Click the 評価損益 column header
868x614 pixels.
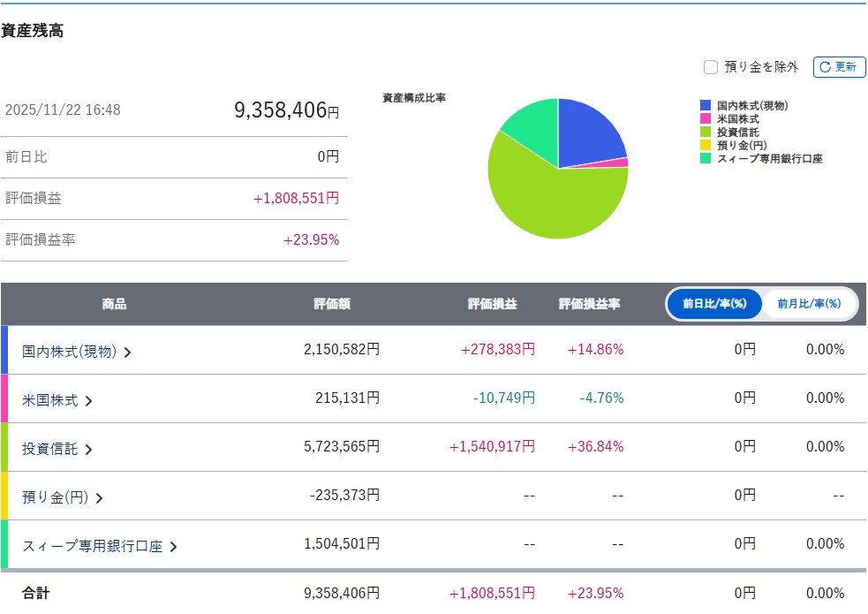point(492,304)
